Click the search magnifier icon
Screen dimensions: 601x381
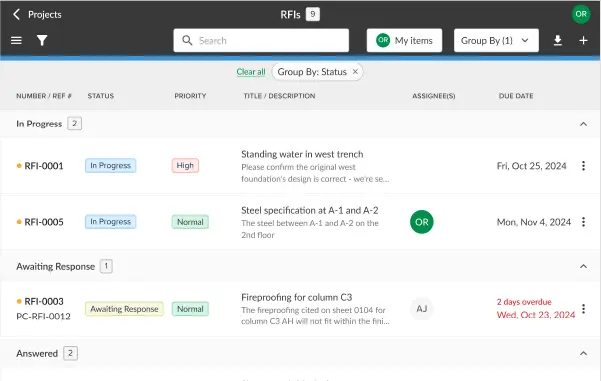(187, 40)
